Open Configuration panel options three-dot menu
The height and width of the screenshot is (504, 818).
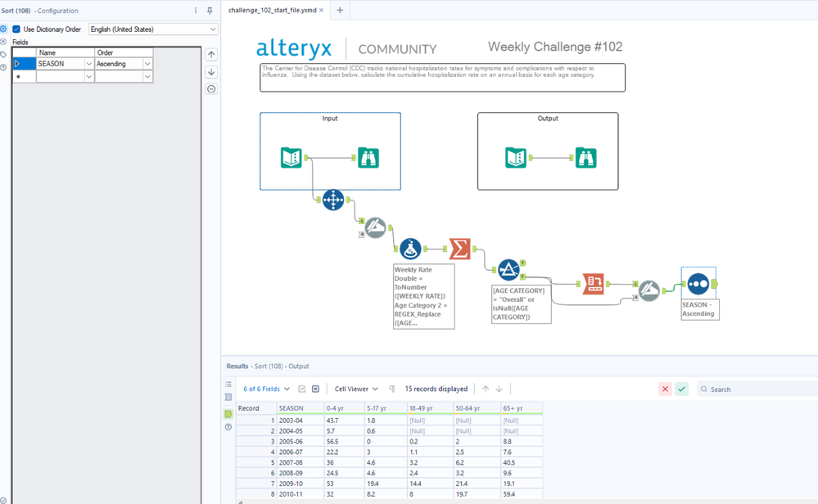(196, 11)
